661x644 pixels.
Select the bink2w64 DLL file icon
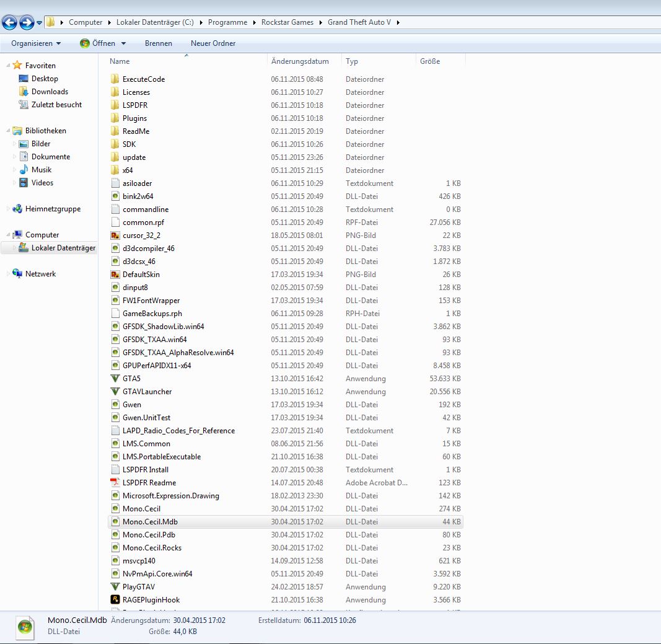tap(115, 196)
